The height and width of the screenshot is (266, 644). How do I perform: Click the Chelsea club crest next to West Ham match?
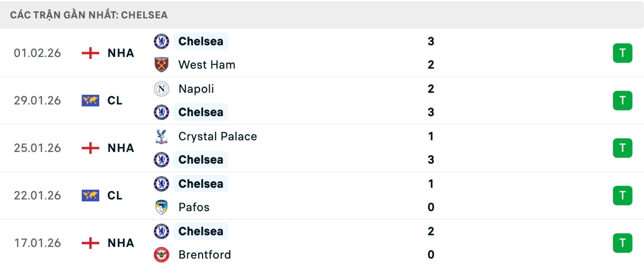pyautogui.click(x=161, y=41)
